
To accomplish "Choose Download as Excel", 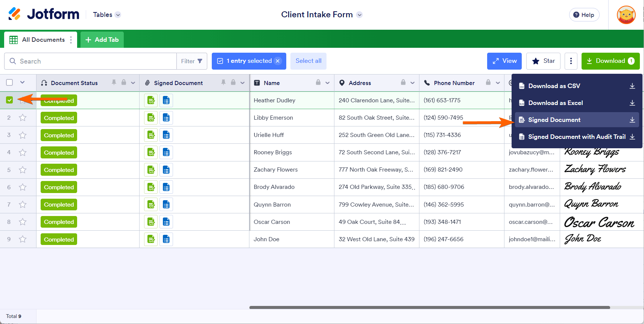I will coord(577,103).
